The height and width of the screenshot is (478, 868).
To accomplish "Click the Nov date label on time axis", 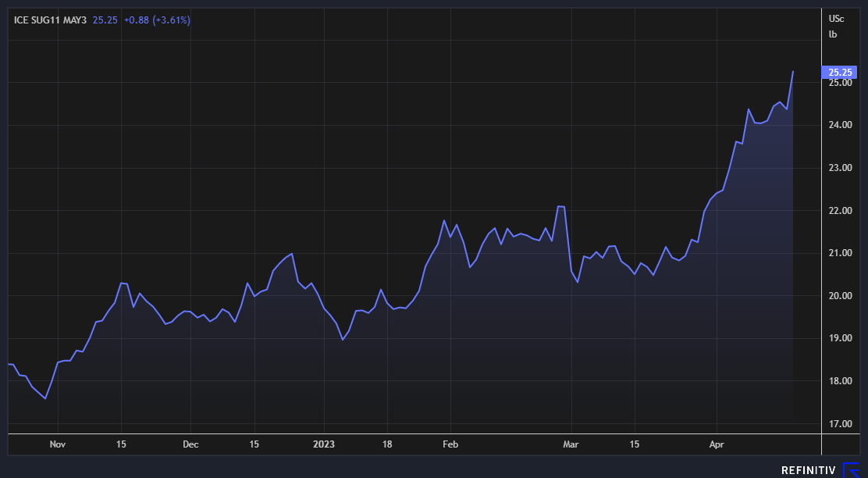I will coord(58,444).
